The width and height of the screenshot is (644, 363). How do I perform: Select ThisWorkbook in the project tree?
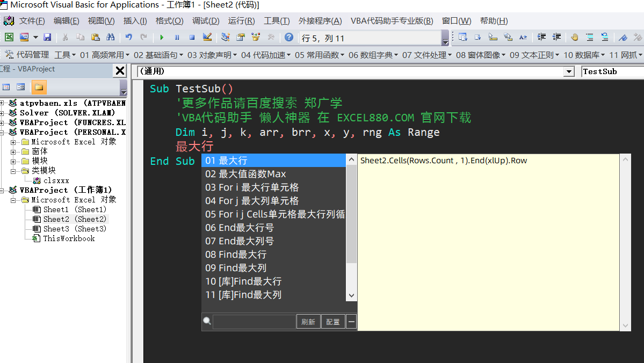pyautogui.click(x=69, y=238)
